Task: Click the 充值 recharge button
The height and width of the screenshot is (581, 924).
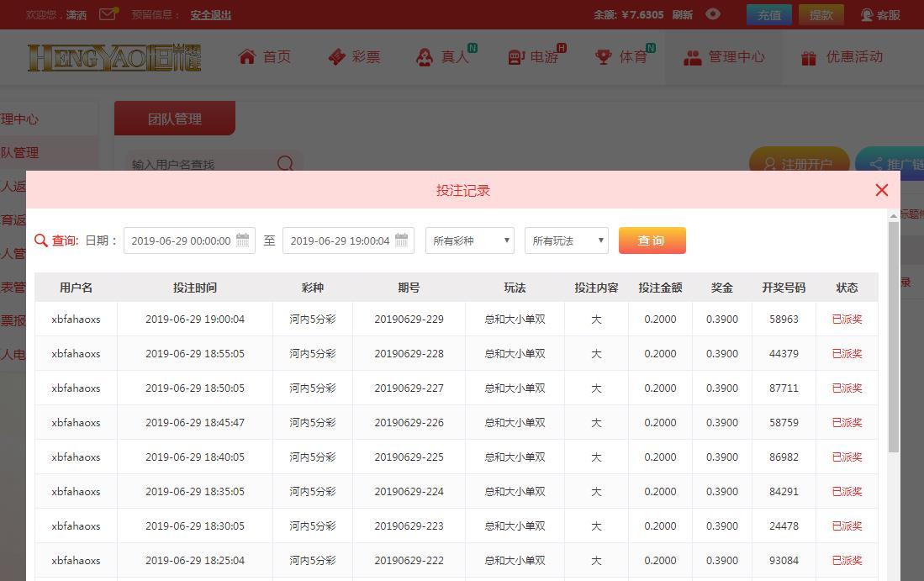Action: click(769, 15)
